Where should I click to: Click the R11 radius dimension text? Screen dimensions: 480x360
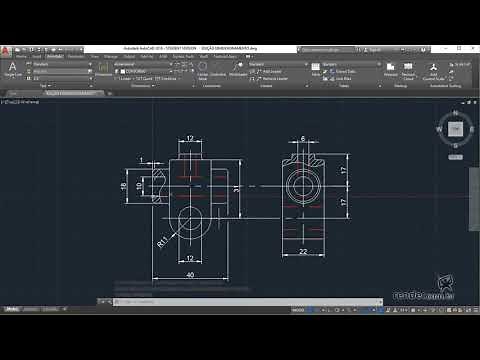pos(162,242)
